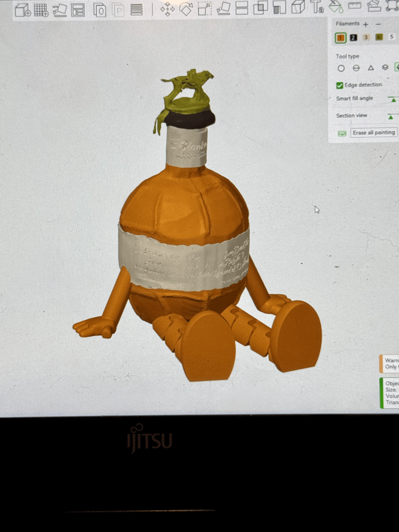Viewport: 399px width, 532px height.
Task: Open the Supports painting tool
Action: [x=279, y=7]
